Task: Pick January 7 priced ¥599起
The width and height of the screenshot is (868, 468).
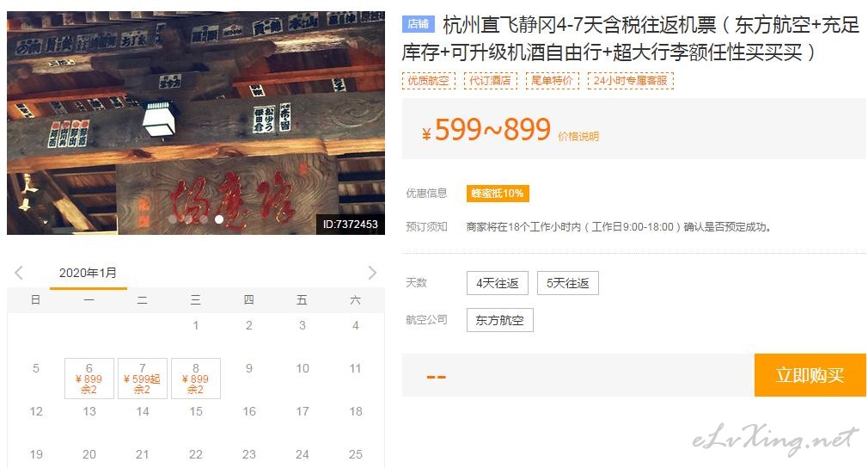Action: pyautogui.click(x=143, y=379)
